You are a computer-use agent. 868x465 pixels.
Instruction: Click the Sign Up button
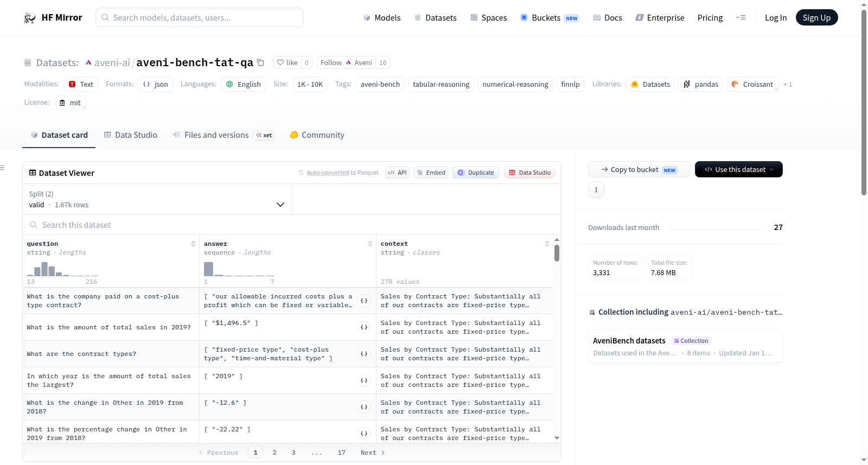[816, 18]
